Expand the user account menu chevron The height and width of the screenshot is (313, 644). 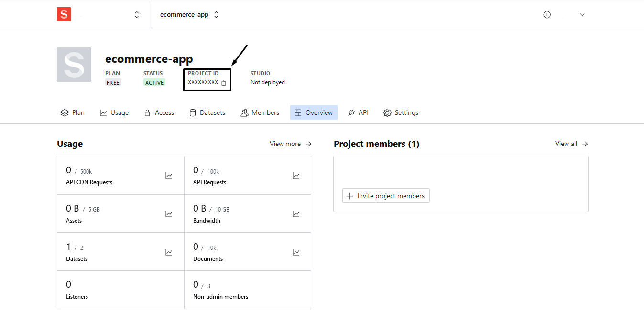pyautogui.click(x=582, y=15)
